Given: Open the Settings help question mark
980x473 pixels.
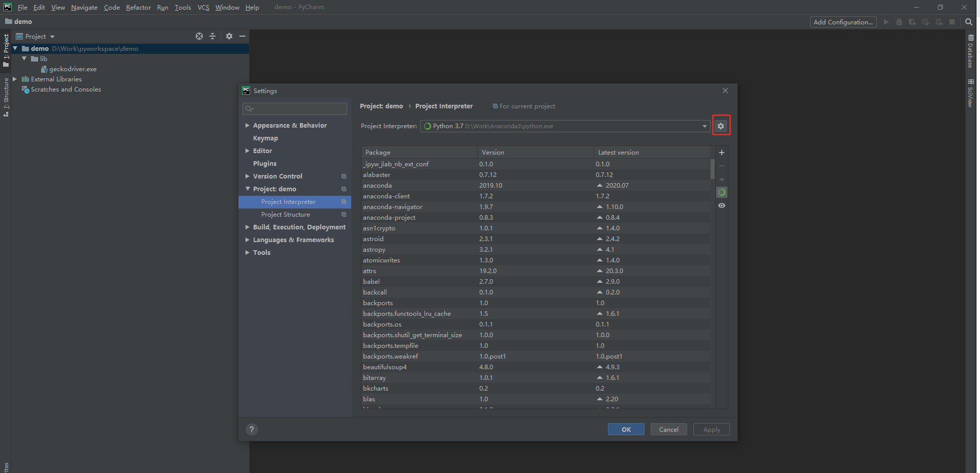Looking at the screenshot, I should [252, 429].
